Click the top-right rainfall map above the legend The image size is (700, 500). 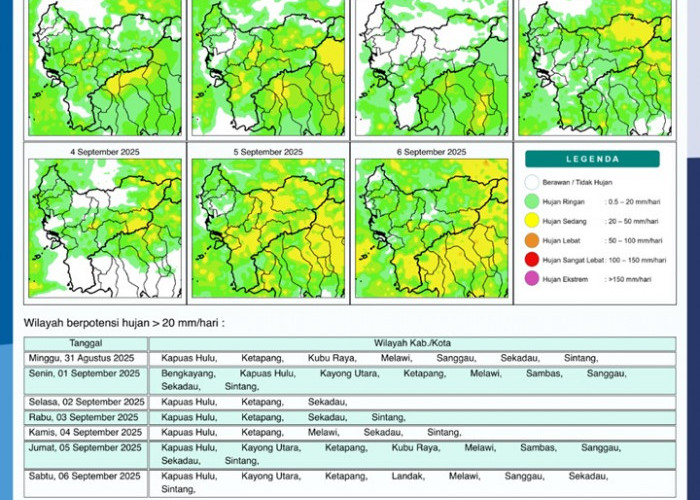click(595, 68)
